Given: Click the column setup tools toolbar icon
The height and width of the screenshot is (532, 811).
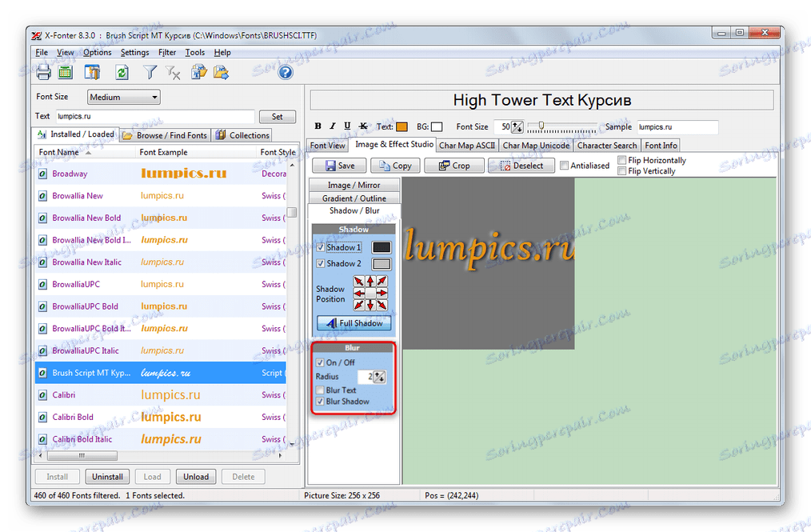Looking at the screenshot, I should coord(93,72).
